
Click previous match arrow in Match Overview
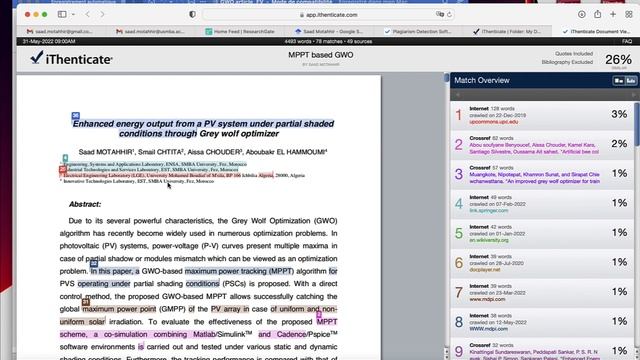coord(458,95)
